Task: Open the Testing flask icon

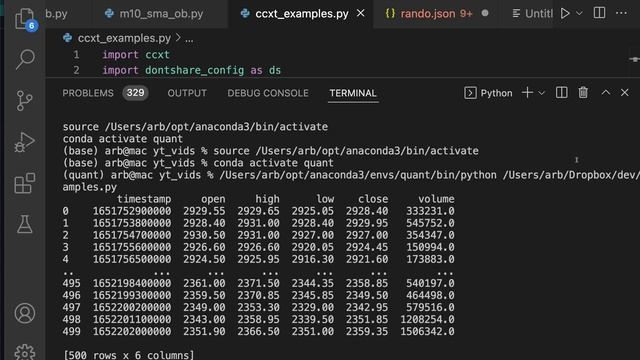Action: (24, 224)
